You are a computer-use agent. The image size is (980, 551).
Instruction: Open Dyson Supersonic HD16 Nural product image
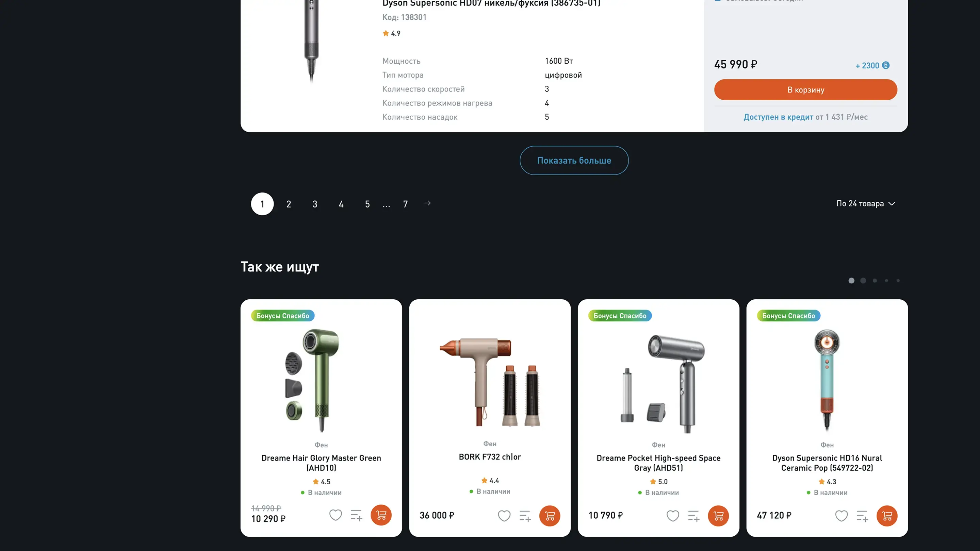(827, 380)
